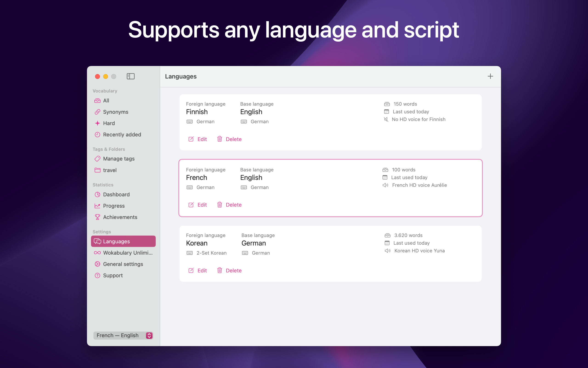Select the French language card title
This screenshot has height=368, width=588.
(x=197, y=178)
